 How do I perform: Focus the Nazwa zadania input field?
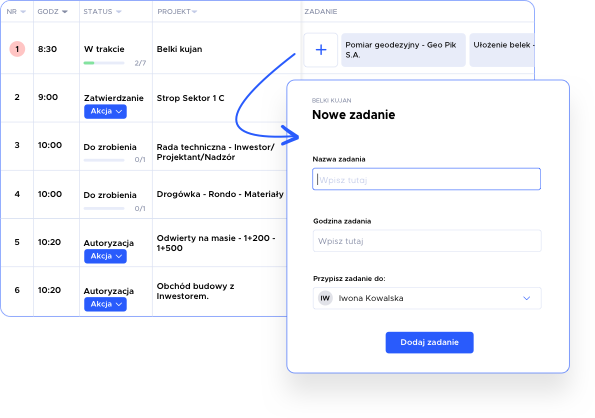427,179
